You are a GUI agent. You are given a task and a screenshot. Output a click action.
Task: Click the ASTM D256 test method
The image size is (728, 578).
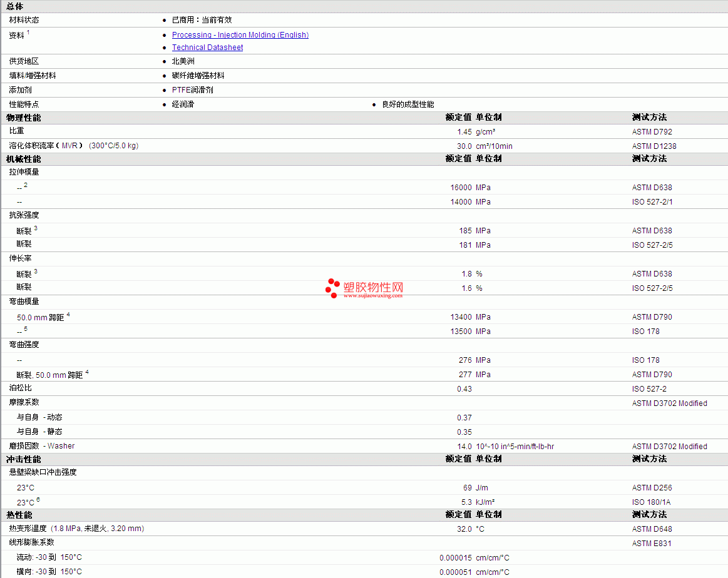pyautogui.click(x=652, y=487)
